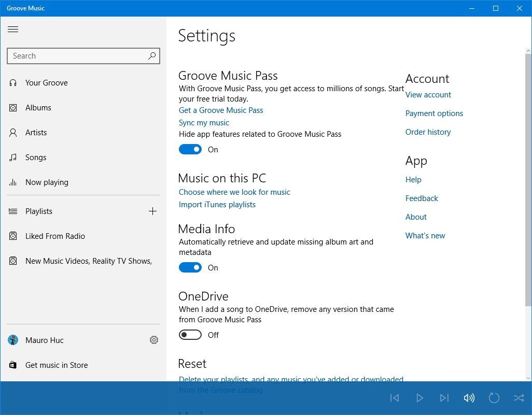This screenshot has width=532, height=415.
Task: Open the hamburger navigation menu
Action: click(13, 29)
